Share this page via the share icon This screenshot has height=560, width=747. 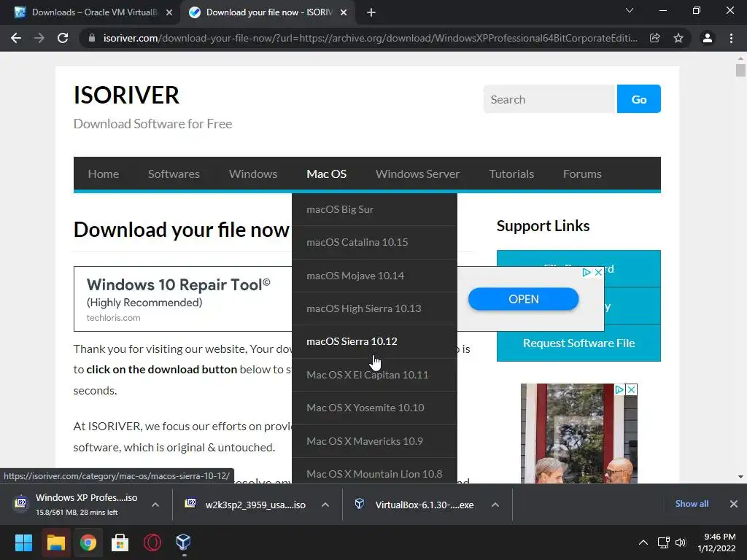(x=655, y=38)
